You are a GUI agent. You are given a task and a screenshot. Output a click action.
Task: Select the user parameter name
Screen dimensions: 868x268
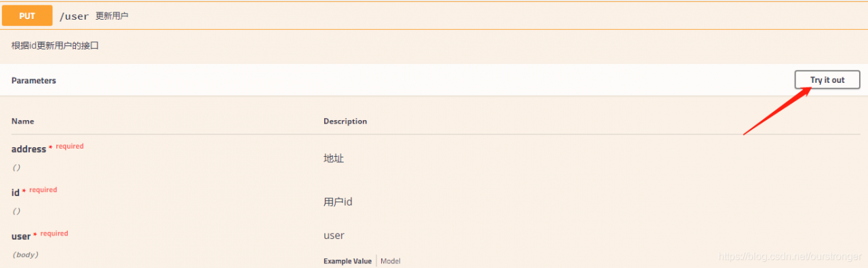pos(21,236)
